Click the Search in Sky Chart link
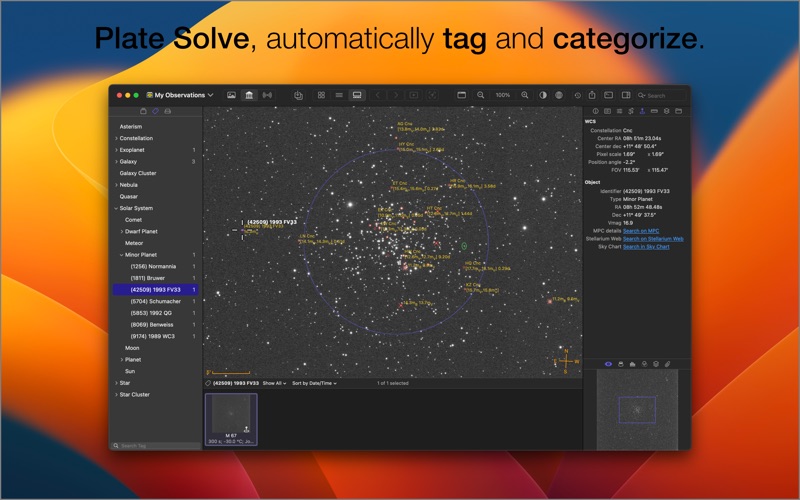Screen dimensions: 800x500 (646, 247)
